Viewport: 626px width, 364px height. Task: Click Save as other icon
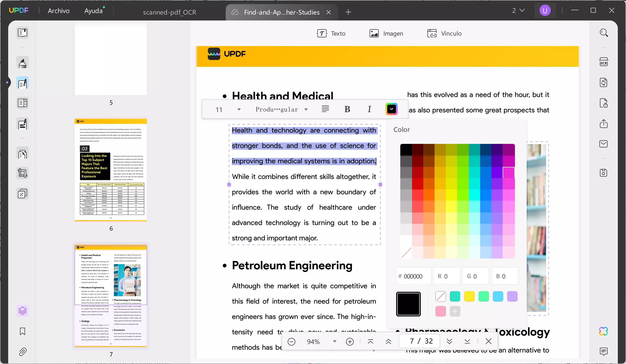tap(604, 173)
